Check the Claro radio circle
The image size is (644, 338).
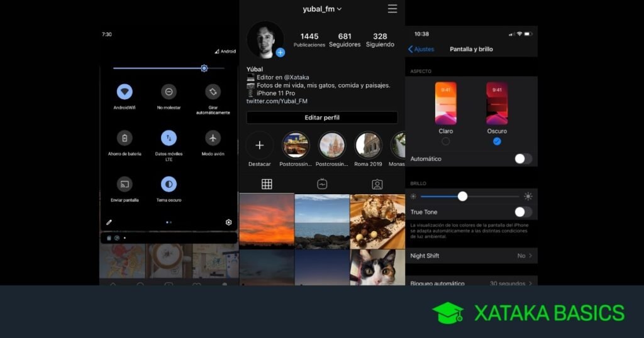pyautogui.click(x=446, y=141)
